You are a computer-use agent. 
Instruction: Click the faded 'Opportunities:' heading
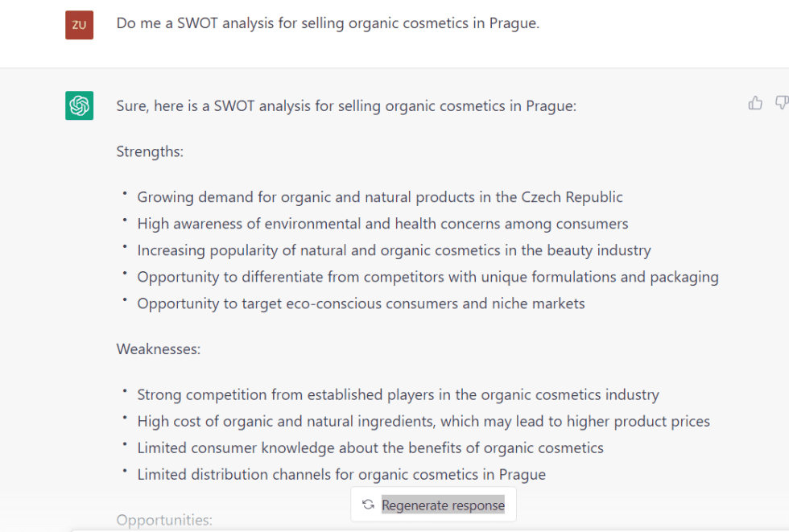pyautogui.click(x=164, y=520)
